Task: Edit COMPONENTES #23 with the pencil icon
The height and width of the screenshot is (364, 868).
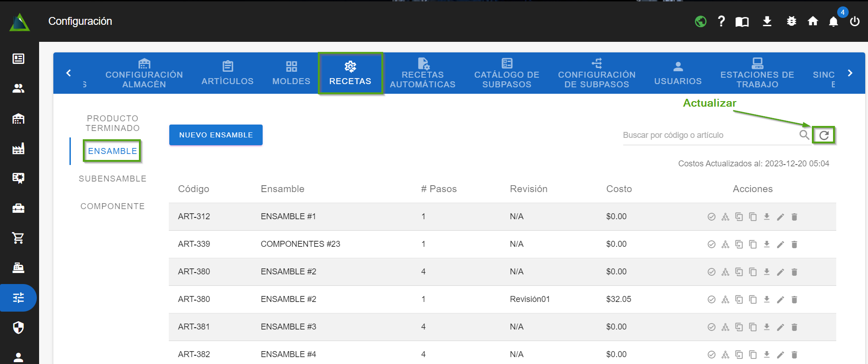Action: [780, 245]
